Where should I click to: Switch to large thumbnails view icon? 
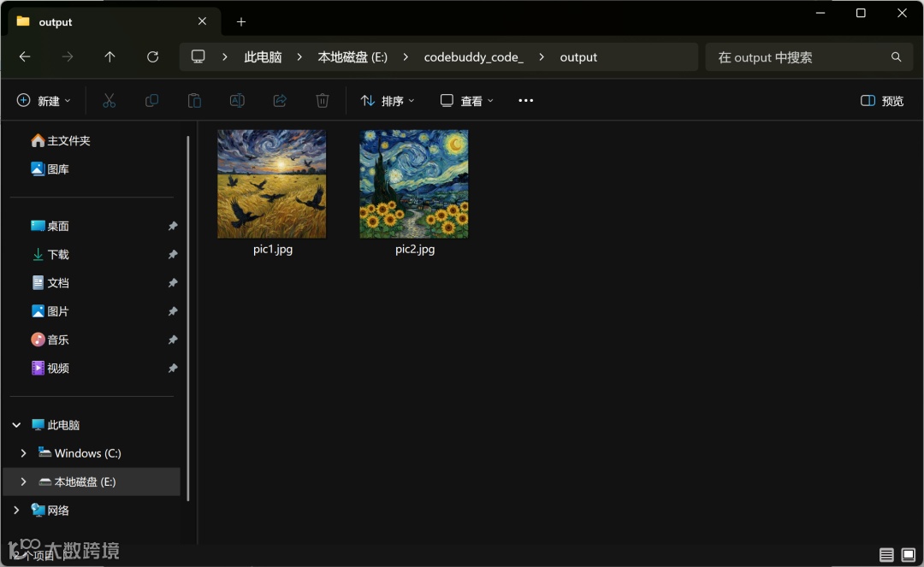coord(908,554)
